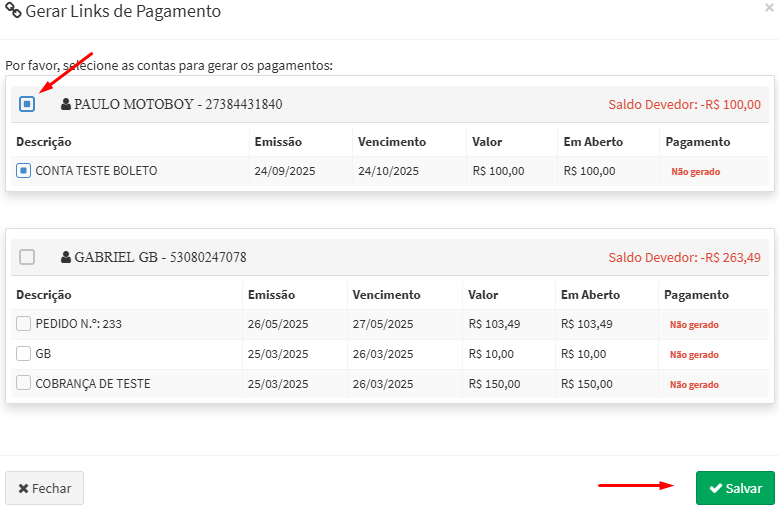Screen dimensions: 779x513
Task: Close the dialog with the top-right X
Action: click(768, 8)
